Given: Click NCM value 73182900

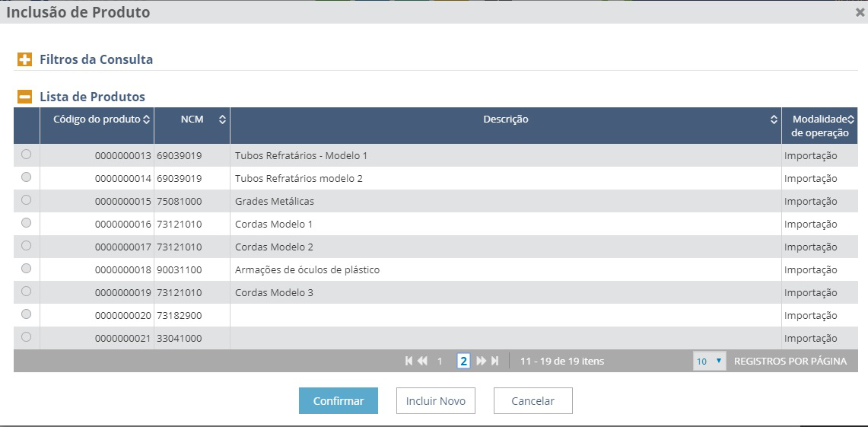Looking at the screenshot, I should (x=179, y=316).
